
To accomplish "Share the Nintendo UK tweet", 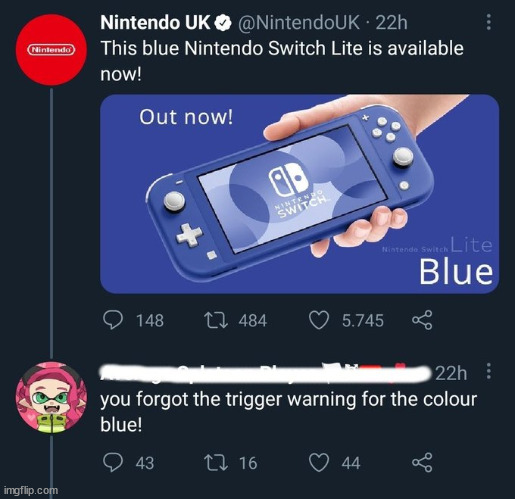I will click(x=422, y=320).
